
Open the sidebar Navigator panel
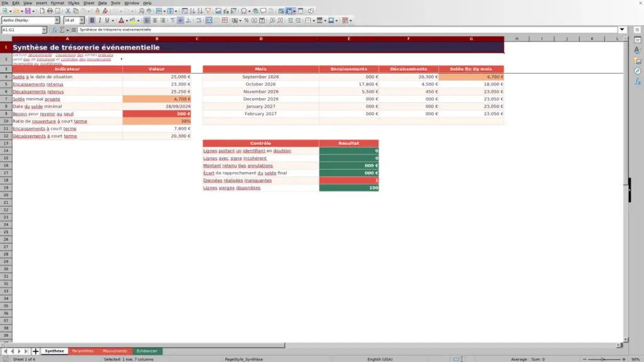638,71
